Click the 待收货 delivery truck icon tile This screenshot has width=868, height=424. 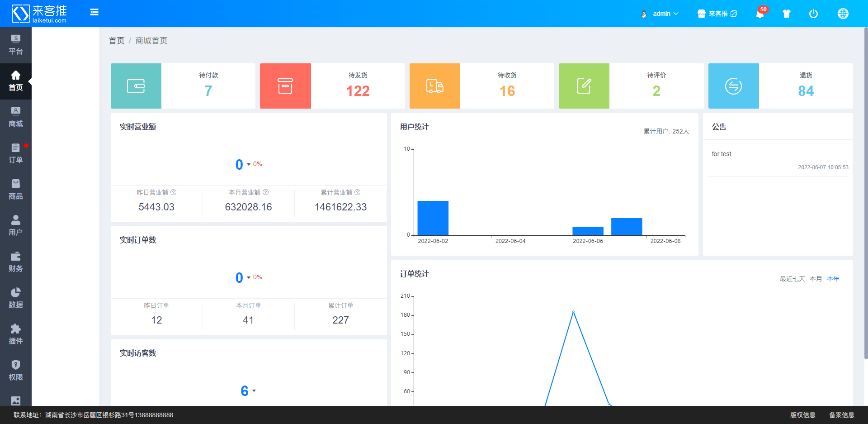(x=435, y=86)
